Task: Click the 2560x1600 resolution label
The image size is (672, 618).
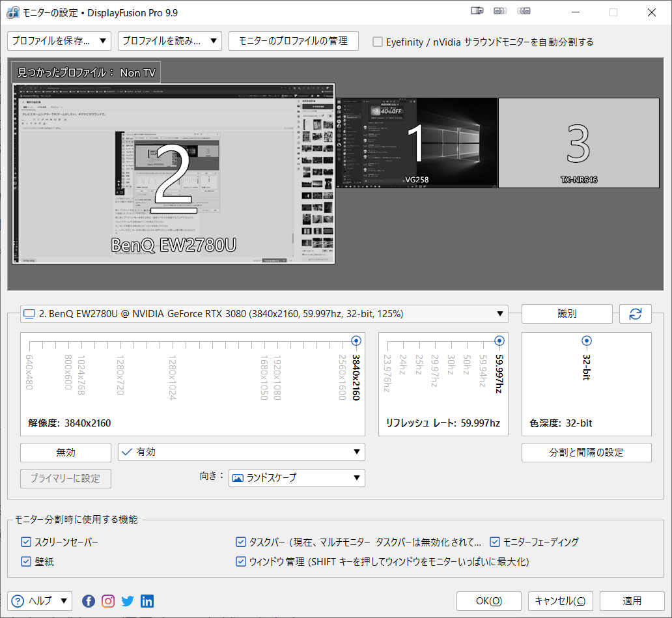Action: (343, 378)
